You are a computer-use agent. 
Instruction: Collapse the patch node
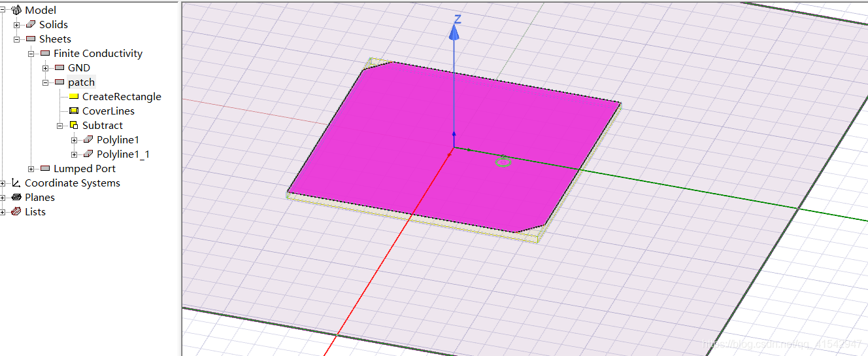click(45, 82)
